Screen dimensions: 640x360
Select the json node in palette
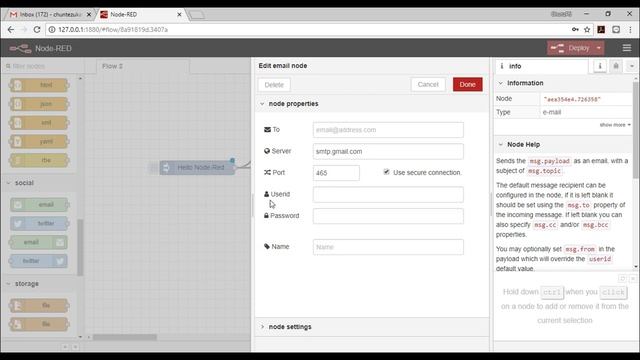coord(39,104)
